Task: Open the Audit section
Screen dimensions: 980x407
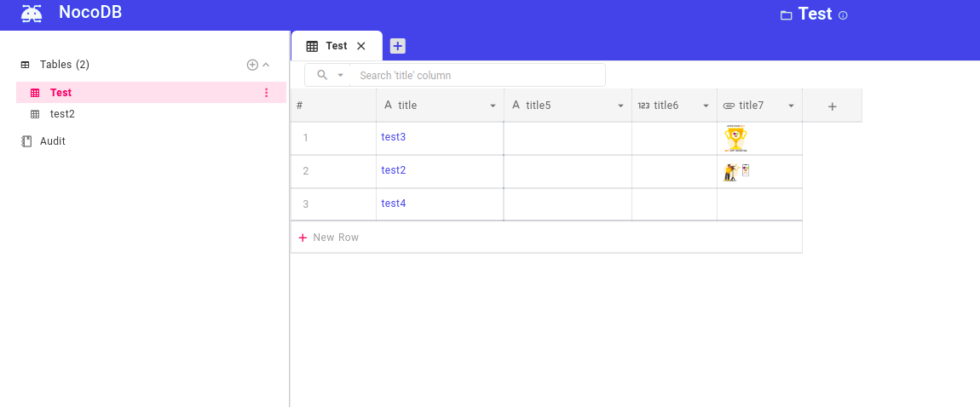Action: pyautogui.click(x=53, y=141)
